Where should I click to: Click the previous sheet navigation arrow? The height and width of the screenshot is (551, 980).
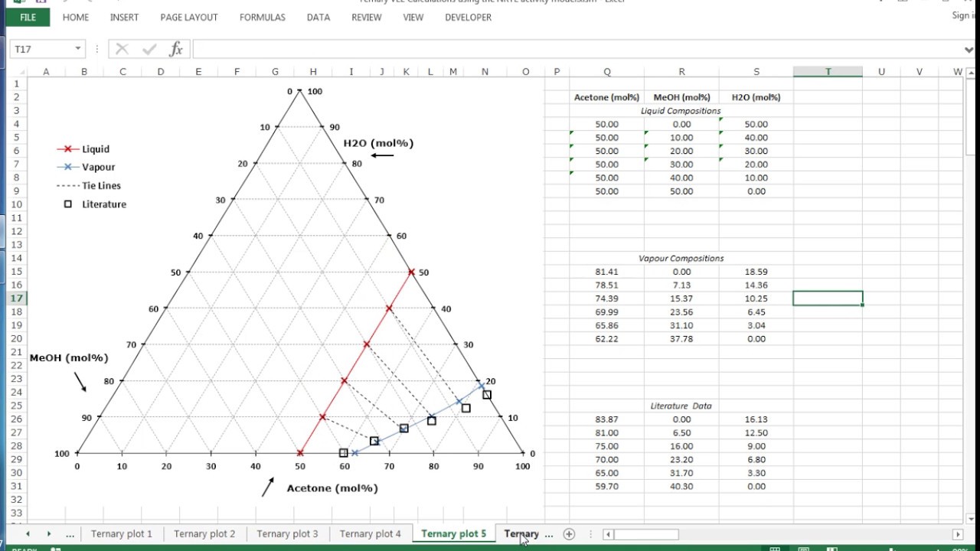click(x=28, y=534)
